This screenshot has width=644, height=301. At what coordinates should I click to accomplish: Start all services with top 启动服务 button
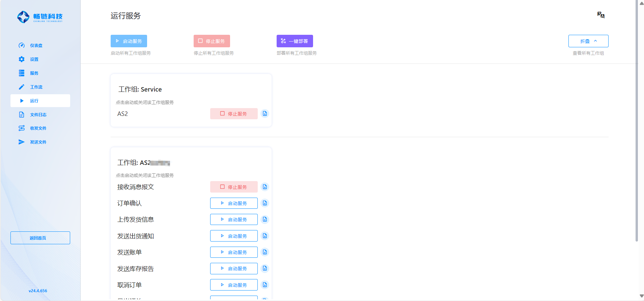(129, 41)
